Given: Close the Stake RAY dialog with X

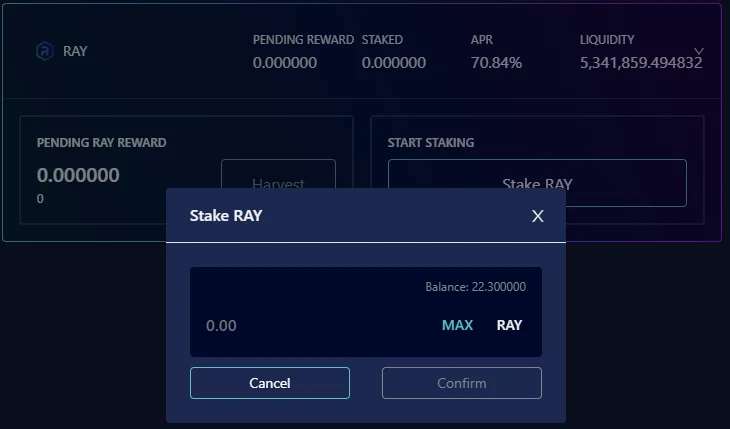Looking at the screenshot, I should click(538, 216).
